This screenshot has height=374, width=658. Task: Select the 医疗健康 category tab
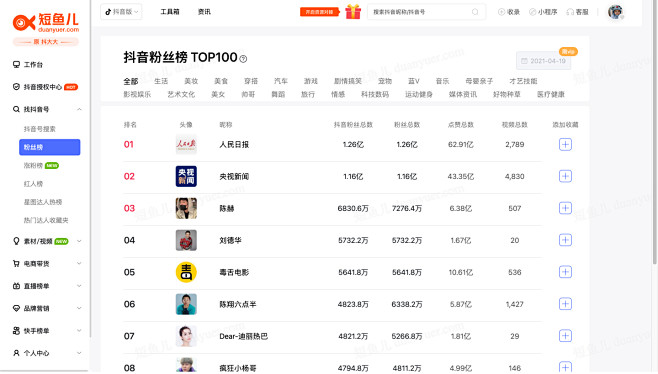point(551,94)
